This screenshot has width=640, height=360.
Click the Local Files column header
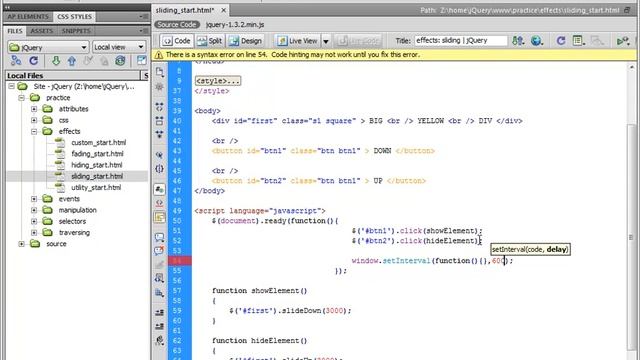[x=73, y=76]
